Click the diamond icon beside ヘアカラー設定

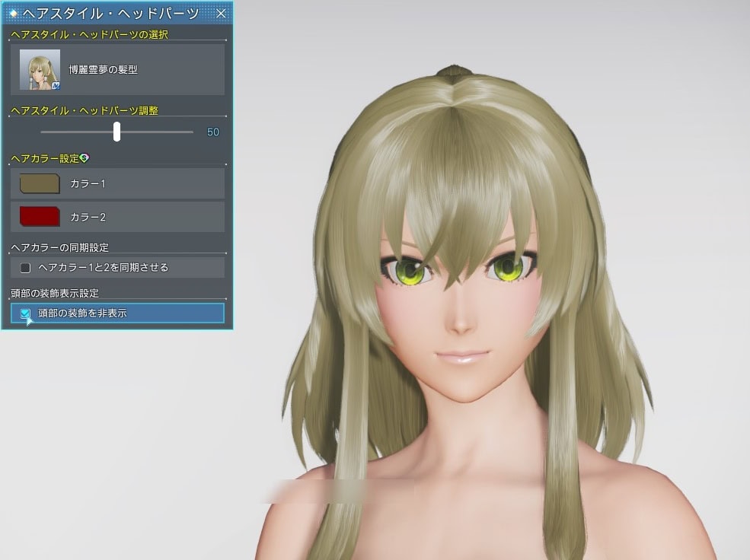click(85, 158)
